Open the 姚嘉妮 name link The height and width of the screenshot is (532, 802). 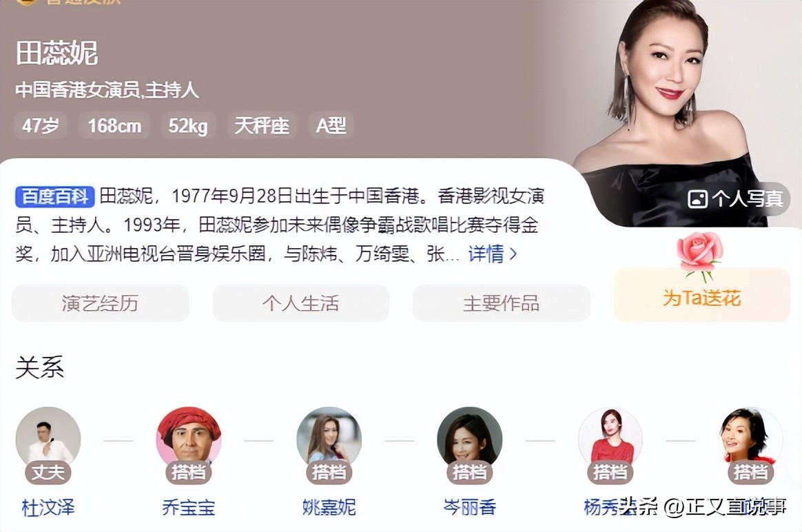pos(329,507)
